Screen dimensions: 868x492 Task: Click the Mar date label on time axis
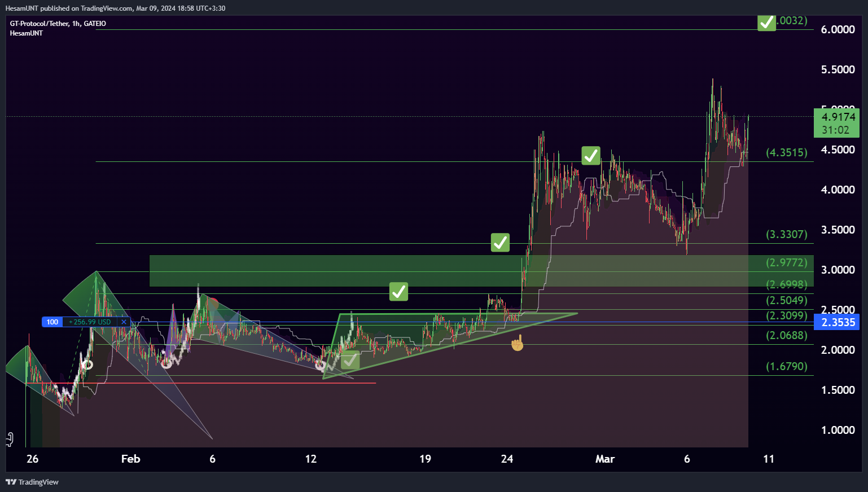(605, 459)
